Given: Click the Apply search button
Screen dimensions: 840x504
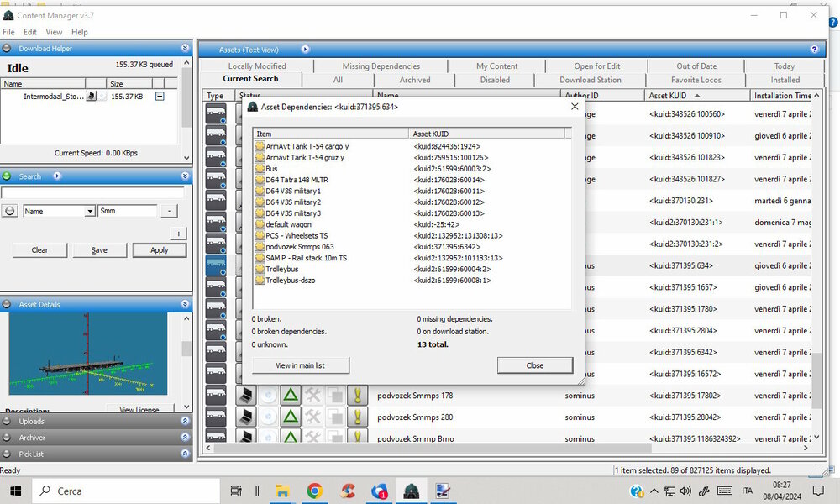Looking at the screenshot, I should coord(159,250).
